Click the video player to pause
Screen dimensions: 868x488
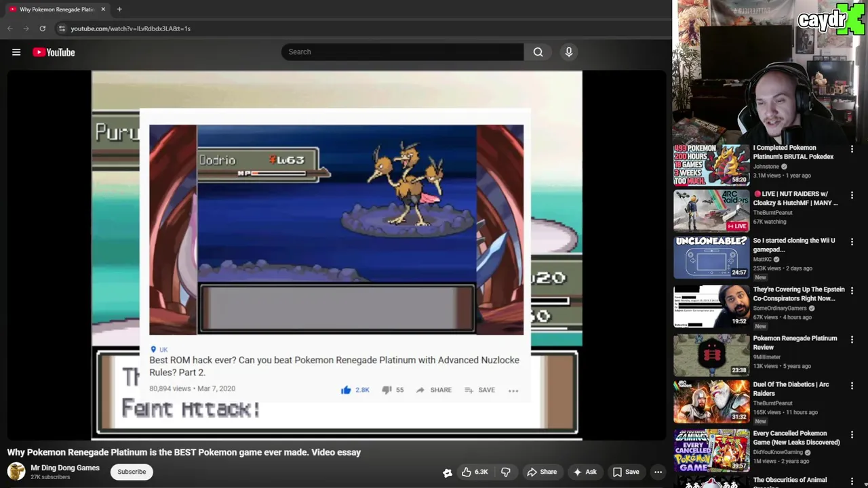click(336, 256)
